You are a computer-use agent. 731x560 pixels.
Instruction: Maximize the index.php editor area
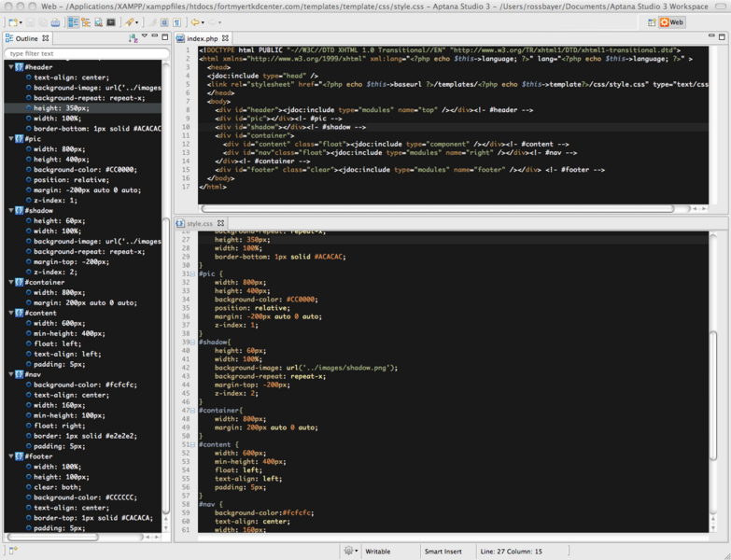(x=722, y=36)
